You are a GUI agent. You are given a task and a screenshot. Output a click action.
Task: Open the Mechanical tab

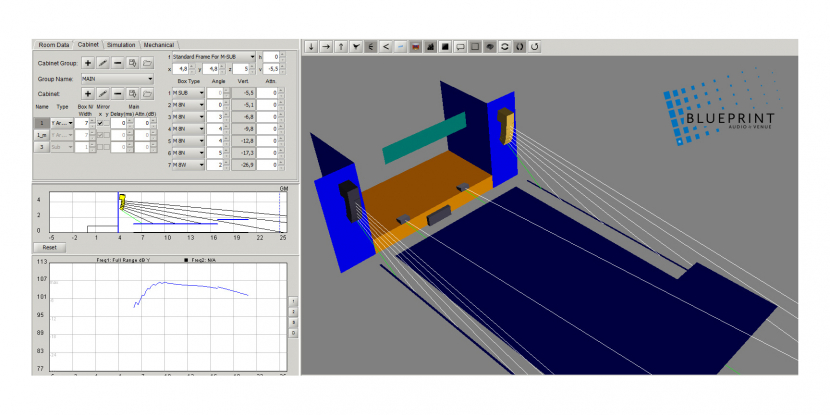[x=158, y=45]
